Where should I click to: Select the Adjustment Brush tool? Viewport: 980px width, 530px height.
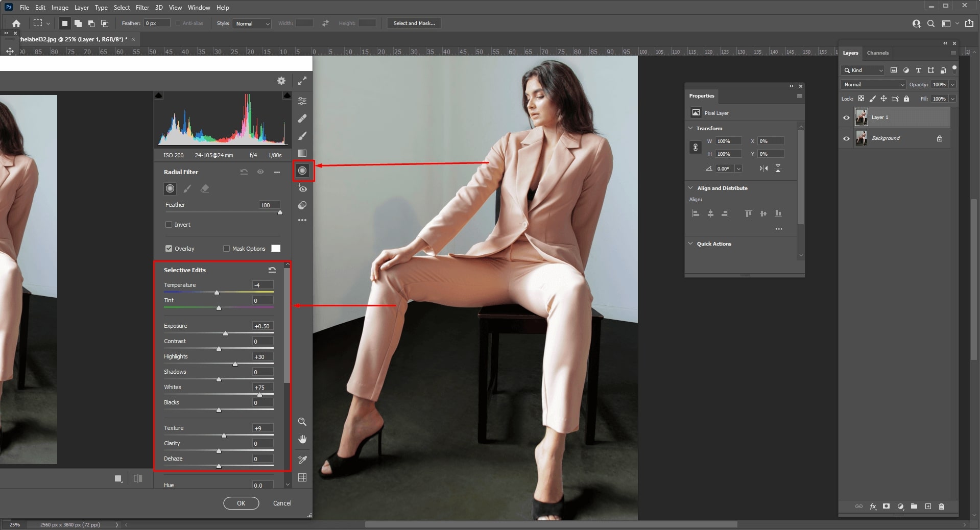(x=302, y=136)
